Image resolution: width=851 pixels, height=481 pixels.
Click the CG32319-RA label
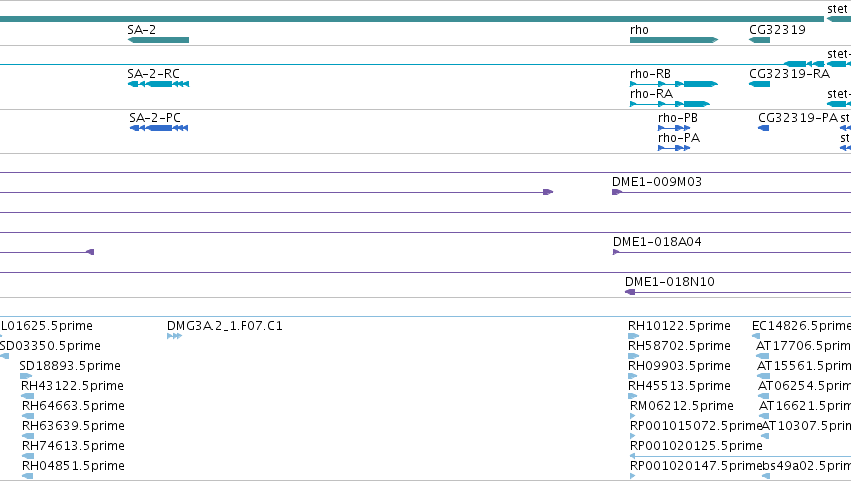pyautogui.click(x=790, y=74)
